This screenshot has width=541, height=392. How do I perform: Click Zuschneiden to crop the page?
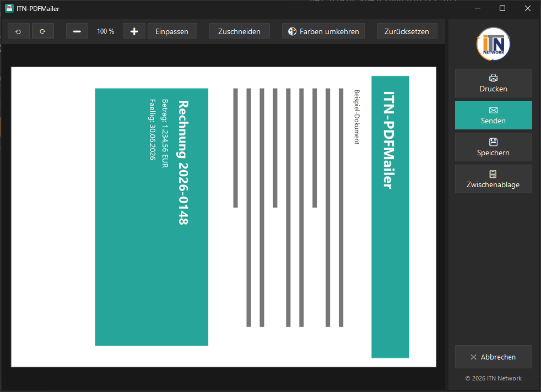tap(240, 31)
